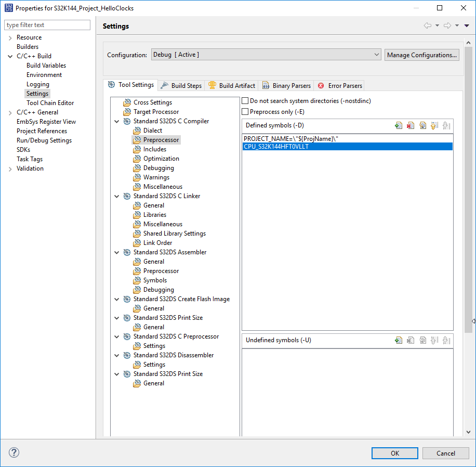476x467 pixels.
Task: Click Move Down icon in Undefined symbols toolbar
Action: pos(446,340)
